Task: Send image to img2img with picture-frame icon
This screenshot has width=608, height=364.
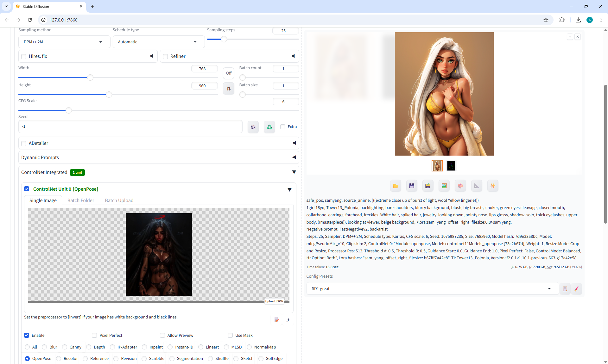Action: [x=444, y=186]
